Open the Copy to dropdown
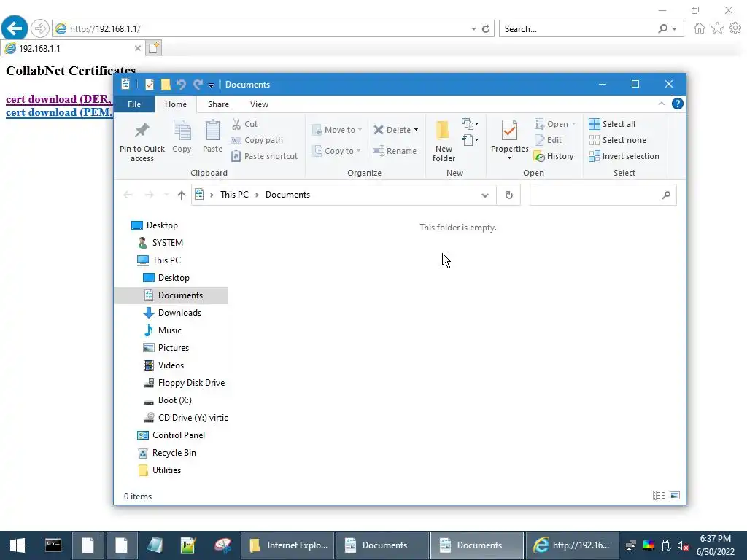The image size is (747, 560). [336, 151]
